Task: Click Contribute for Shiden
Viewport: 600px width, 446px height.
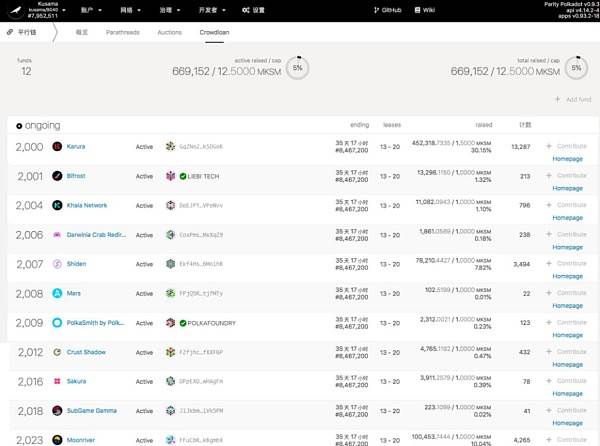Action: point(567,264)
